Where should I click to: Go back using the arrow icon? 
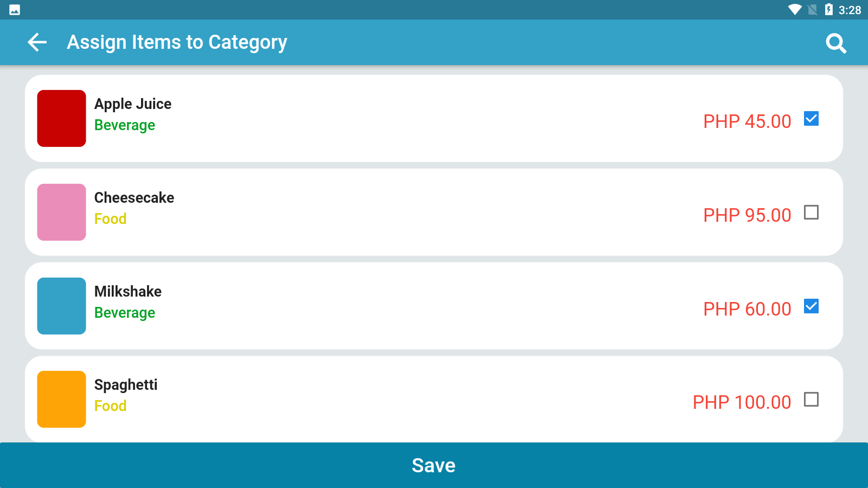(37, 42)
